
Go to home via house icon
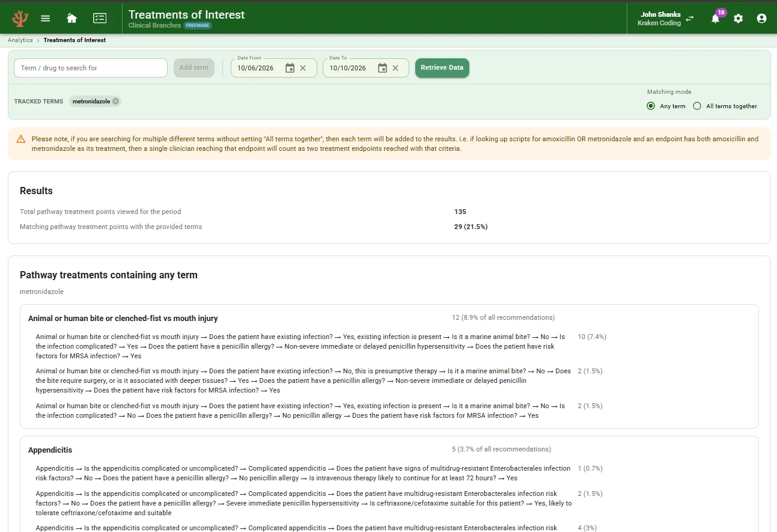72,18
